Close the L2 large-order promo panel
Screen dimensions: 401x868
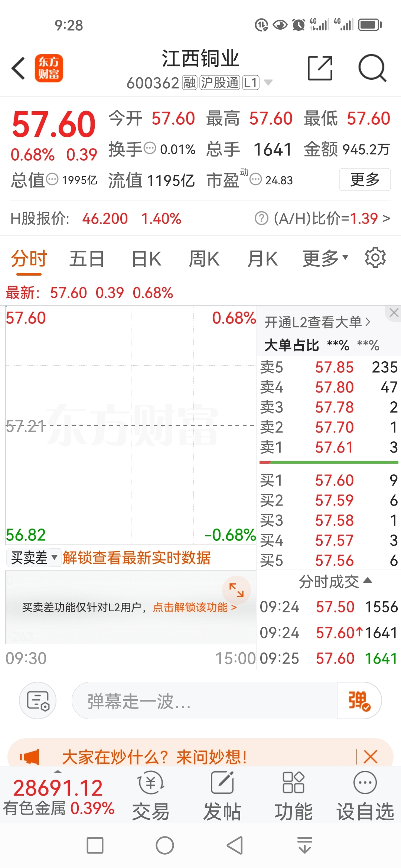[394, 313]
